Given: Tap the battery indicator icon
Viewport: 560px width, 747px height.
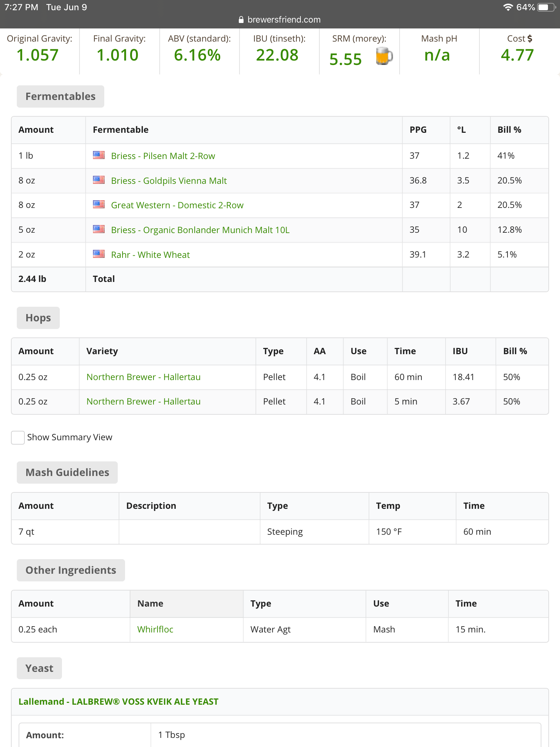Looking at the screenshot, I should [546, 7].
